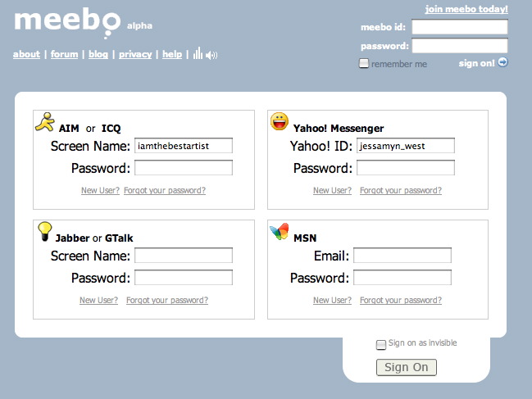532x399 pixels.
Task: Click the Jabber lightbulb icon
Action: [45, 232]
